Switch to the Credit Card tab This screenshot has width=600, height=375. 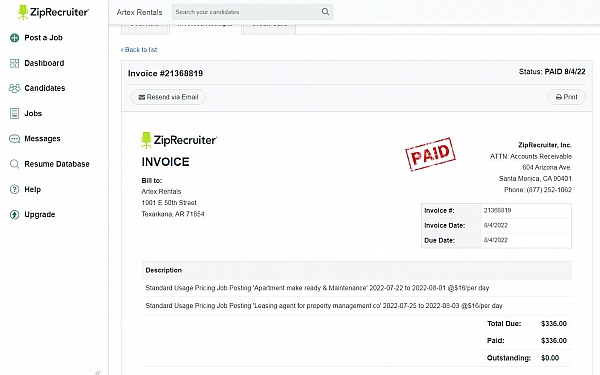[269, 28]
